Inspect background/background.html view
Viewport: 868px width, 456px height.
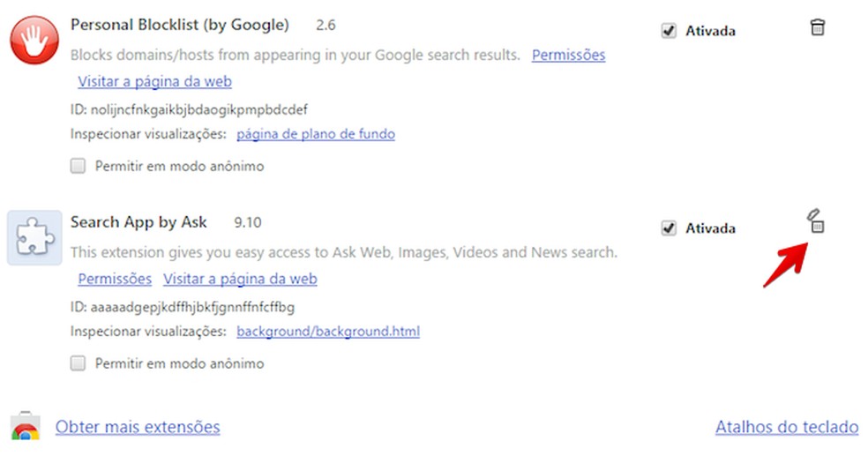coord(328,332)
